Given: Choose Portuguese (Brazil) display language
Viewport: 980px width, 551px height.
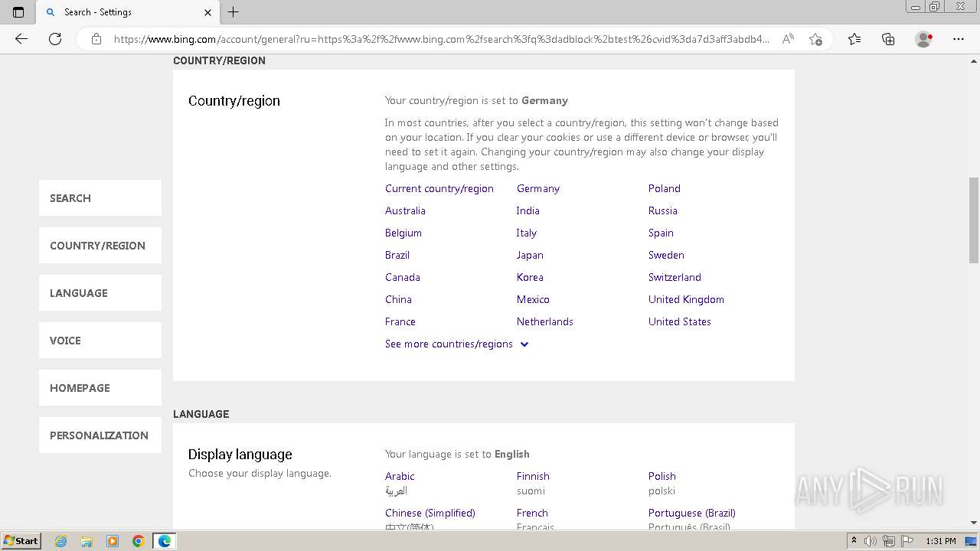Looking at the screenshot, I should click(692, 513).
